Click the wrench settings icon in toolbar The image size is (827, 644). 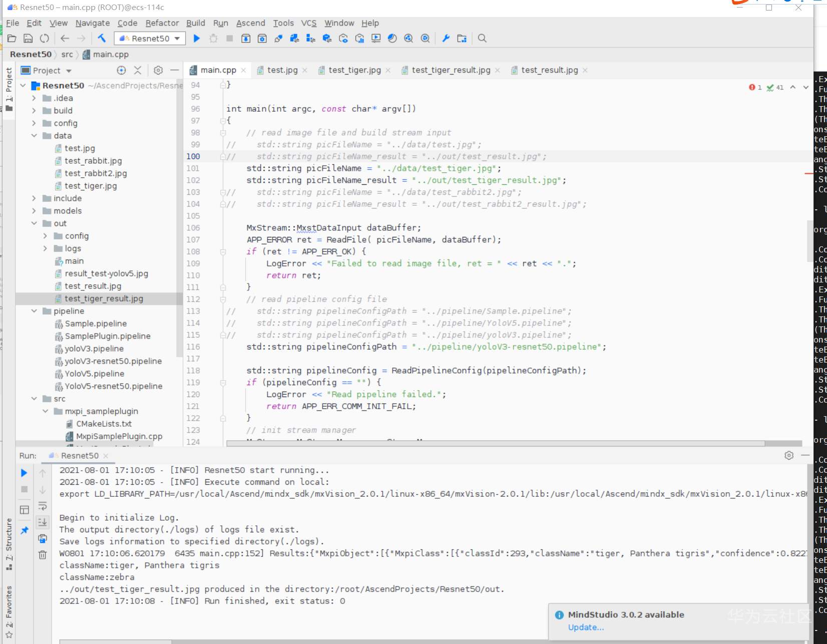(446, 38)
